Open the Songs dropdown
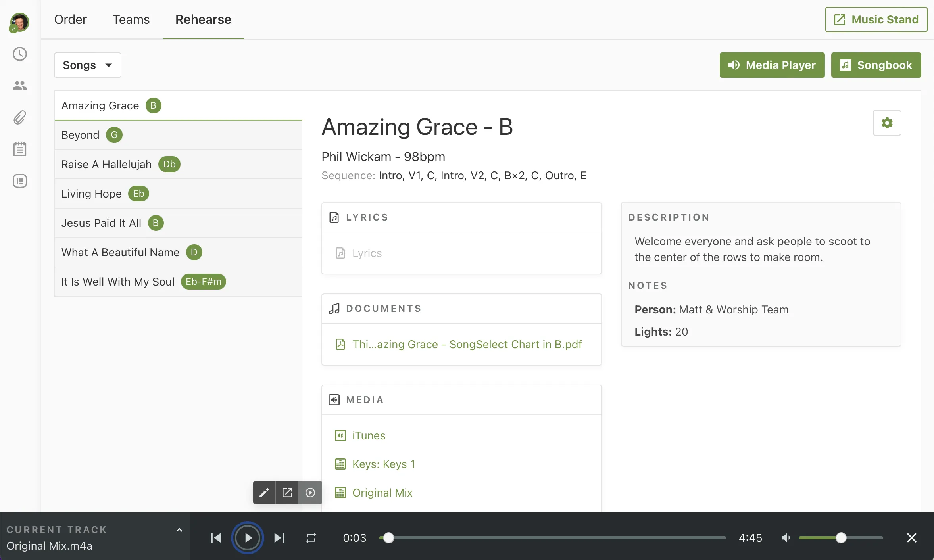 click(x=87, y=65)
